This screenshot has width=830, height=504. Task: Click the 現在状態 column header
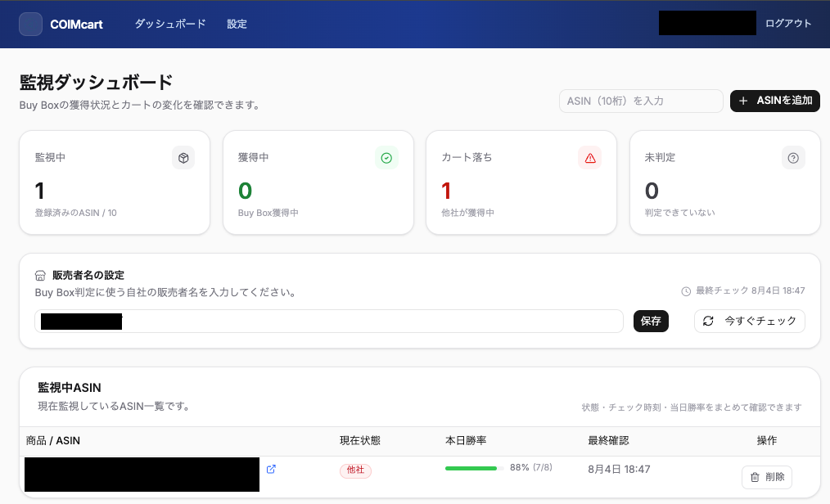click(360, 440)
